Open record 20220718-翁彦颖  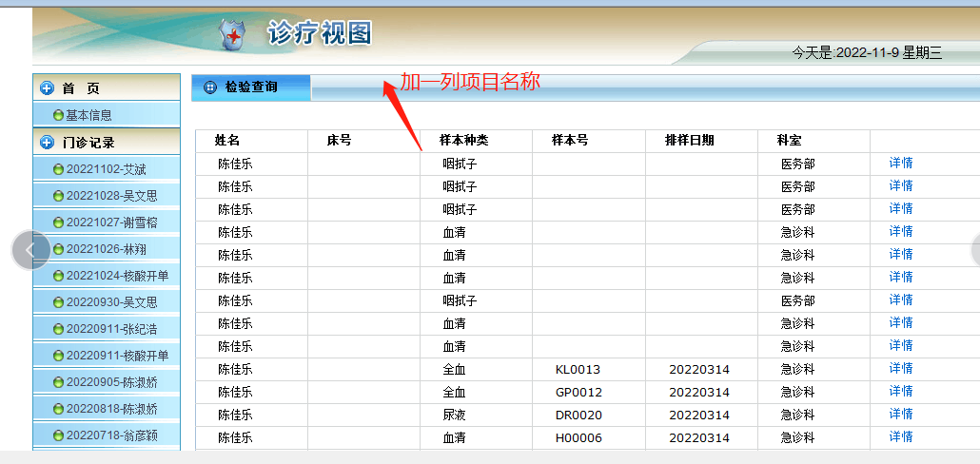[x=112, y=435]
